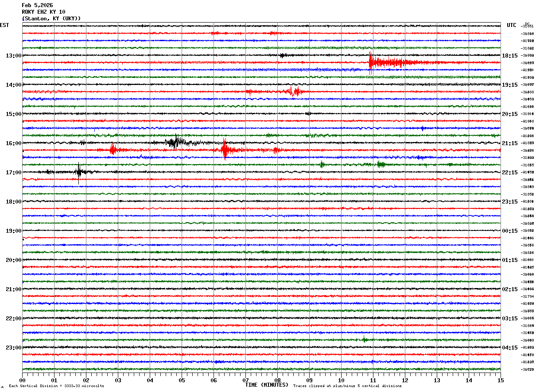Click the traces clipped footnote text

pos(347,386)
